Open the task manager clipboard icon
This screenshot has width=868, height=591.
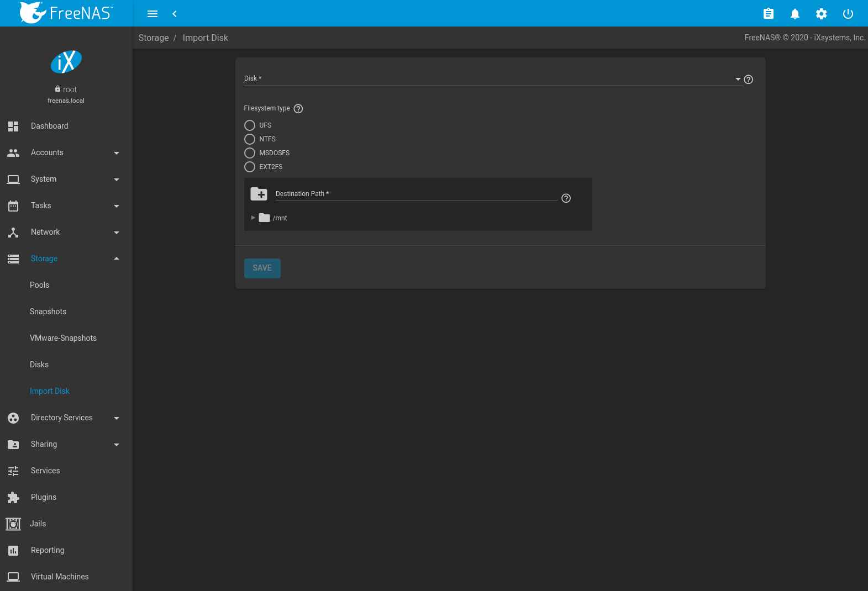(x=768, y=14)
